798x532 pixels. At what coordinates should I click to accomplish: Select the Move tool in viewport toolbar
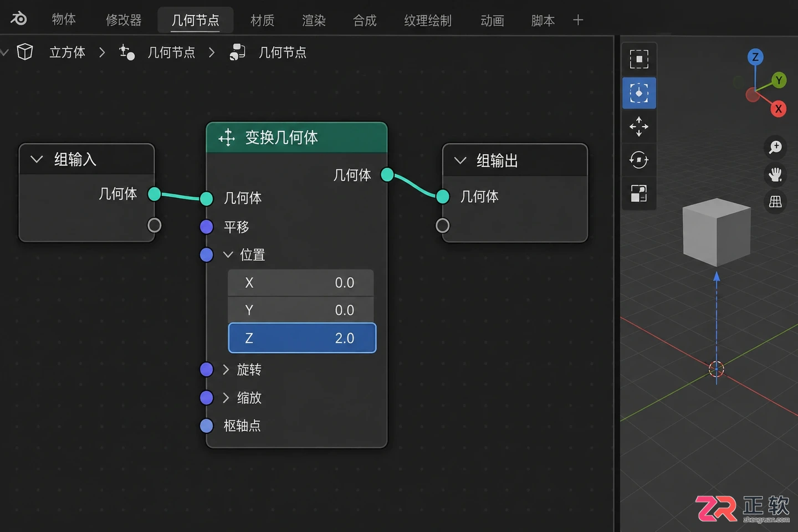click(x=639, y=126)
